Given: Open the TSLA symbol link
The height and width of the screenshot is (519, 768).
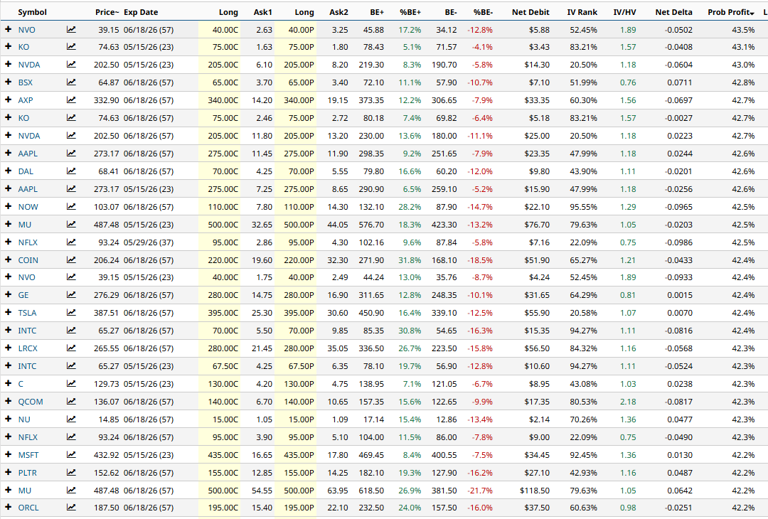Looking at the screenshot, I should [x=27, y=313].
